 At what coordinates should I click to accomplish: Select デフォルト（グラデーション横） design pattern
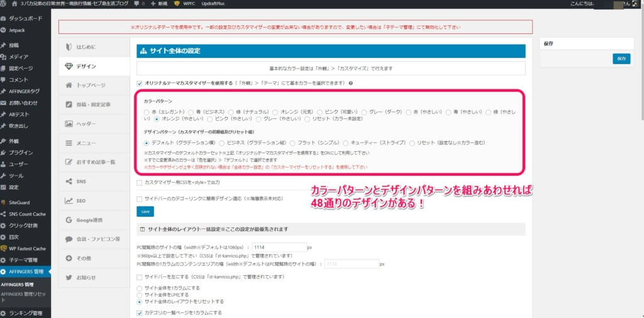147,143
